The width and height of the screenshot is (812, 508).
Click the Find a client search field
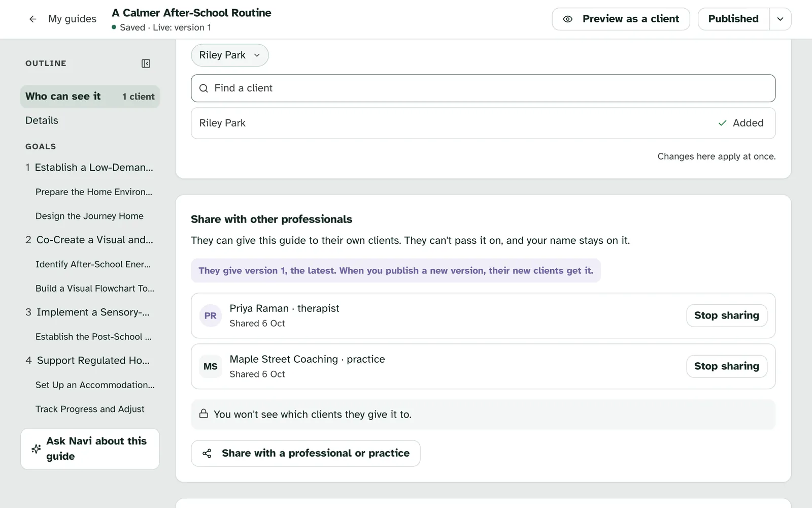click(x=483, y=88)
